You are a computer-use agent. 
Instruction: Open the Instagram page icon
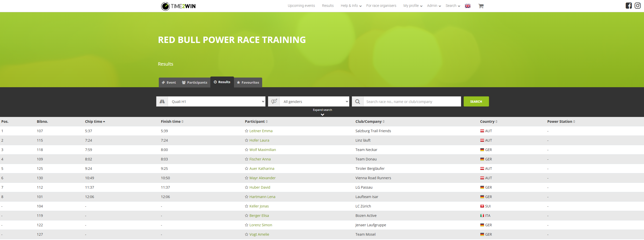tap(638, 6)
